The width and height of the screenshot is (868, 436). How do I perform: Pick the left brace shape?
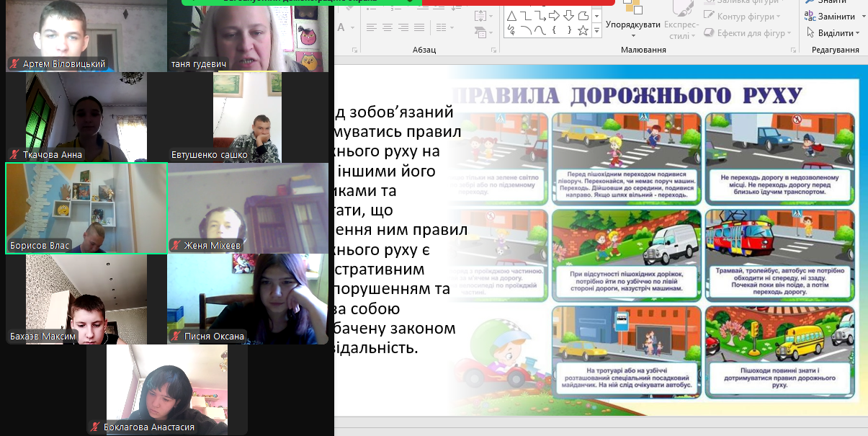pyautogui.click(x=554, y=30)
